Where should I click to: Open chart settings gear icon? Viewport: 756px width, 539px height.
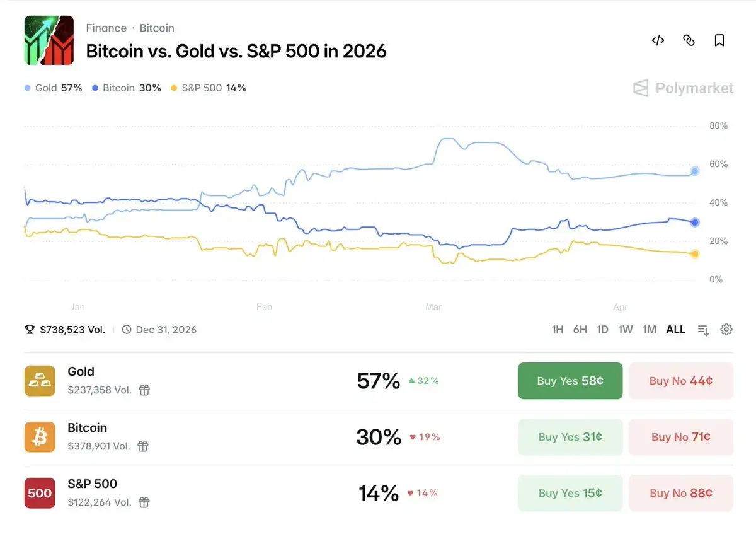click(726, 329)
